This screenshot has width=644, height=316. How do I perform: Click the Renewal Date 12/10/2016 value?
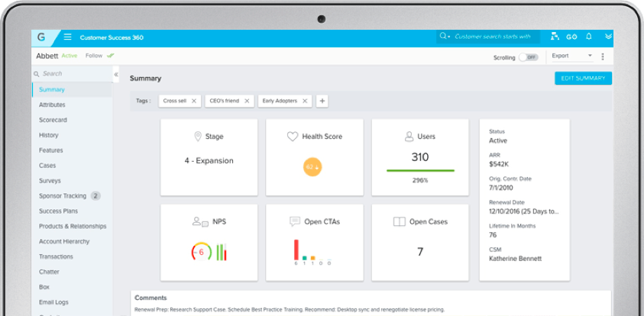coord(524,211)
